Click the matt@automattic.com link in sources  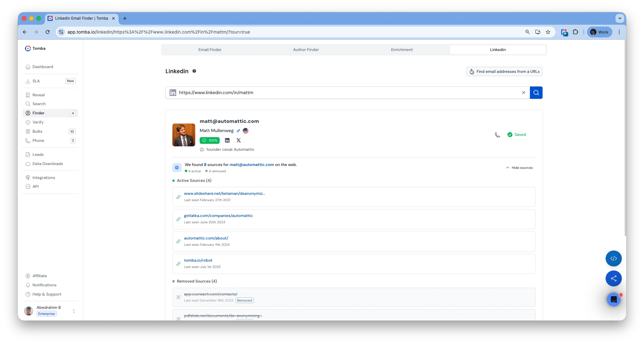click(252, 165)
